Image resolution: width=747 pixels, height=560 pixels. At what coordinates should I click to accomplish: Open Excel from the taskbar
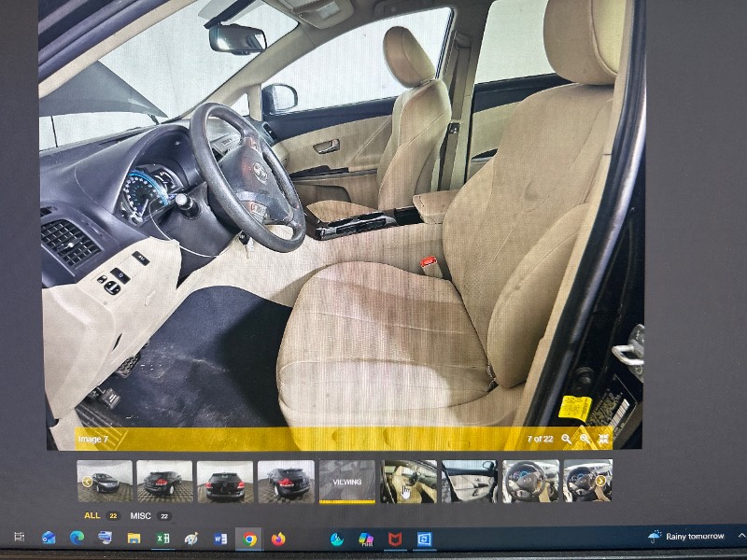coord(162,539)
